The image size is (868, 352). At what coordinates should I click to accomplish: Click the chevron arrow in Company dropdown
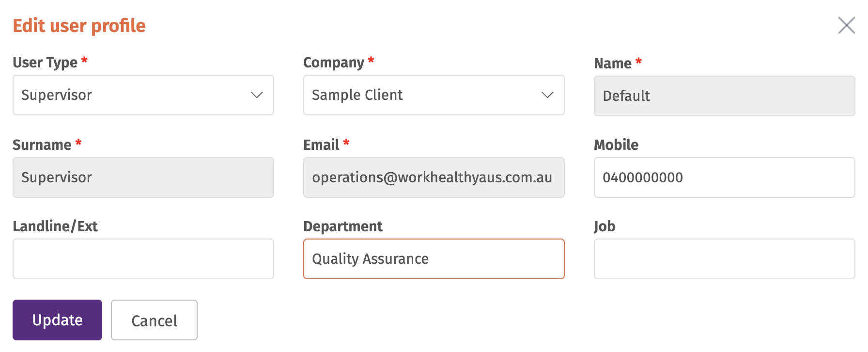547,95
